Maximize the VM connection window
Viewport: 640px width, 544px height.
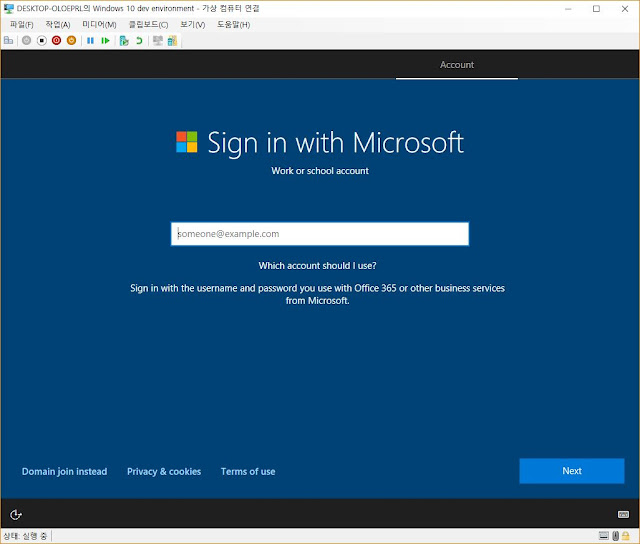[x=596, y=9]
